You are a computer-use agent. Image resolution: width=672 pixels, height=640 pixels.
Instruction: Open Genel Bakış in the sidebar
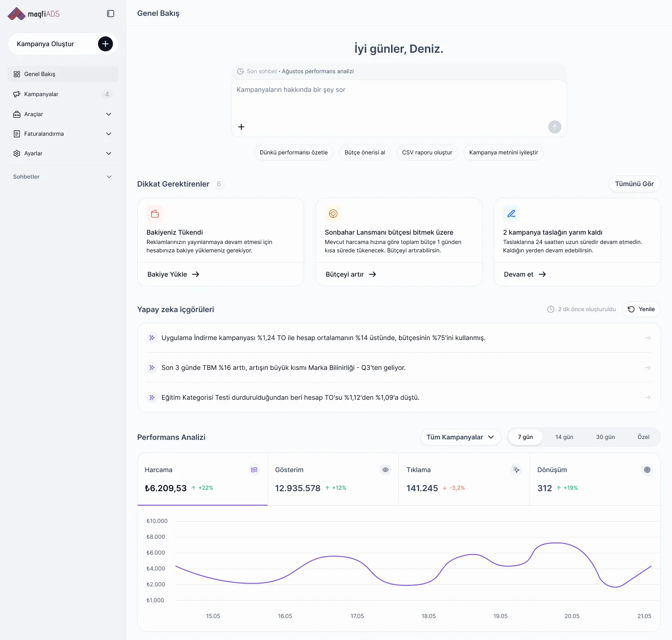(63, 74)
